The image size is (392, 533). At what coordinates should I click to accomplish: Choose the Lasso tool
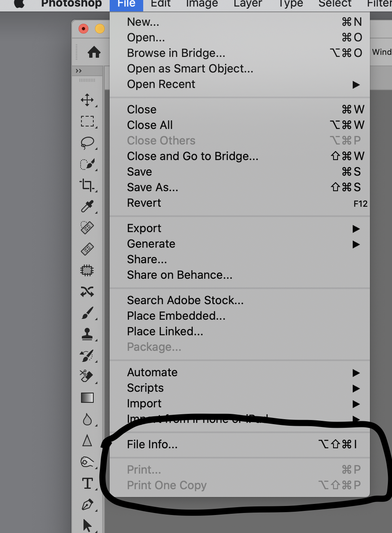pyautogui.click(x=88, y=142)
